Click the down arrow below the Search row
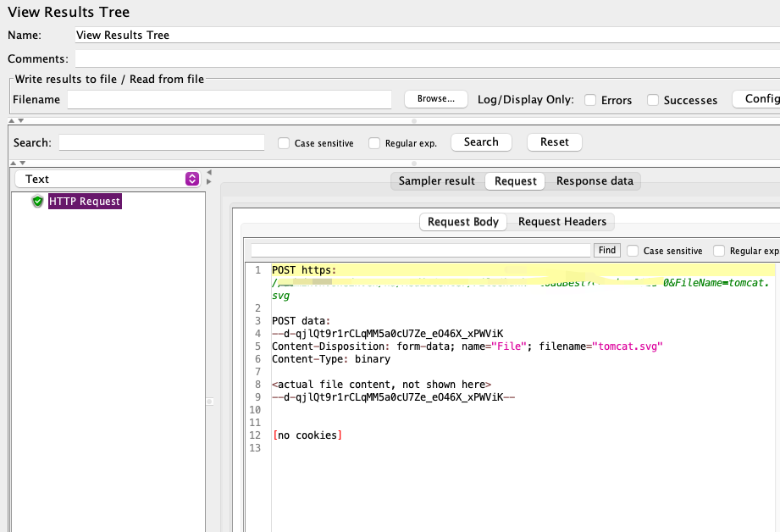780x532 pixels. click(x=22, y=163)
